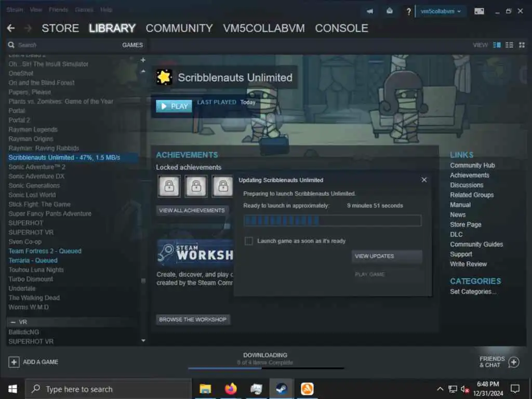The width and height of the screenshot is (532, 399).
Task: Enable Launch game as soon as it's ready
Action: pos(249,241)
